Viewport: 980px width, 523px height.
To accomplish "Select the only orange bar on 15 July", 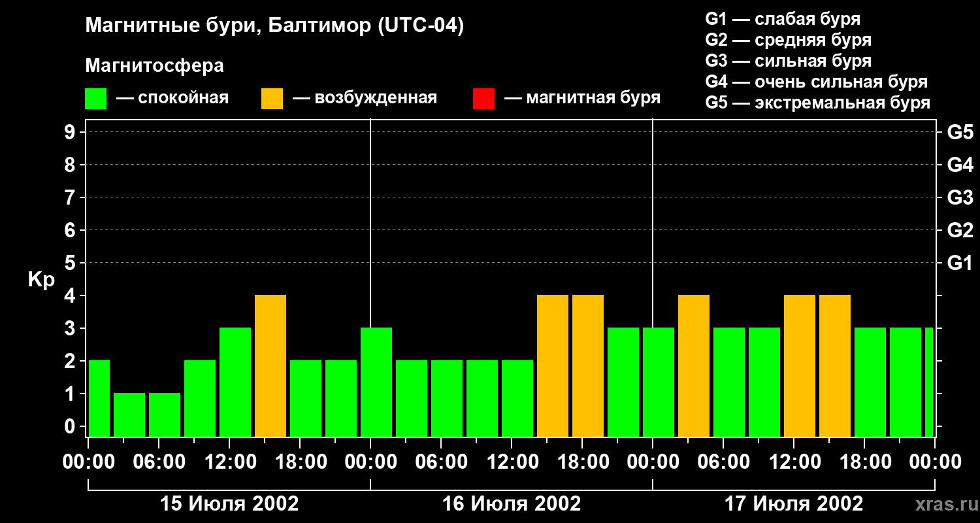I will (270, 365).
